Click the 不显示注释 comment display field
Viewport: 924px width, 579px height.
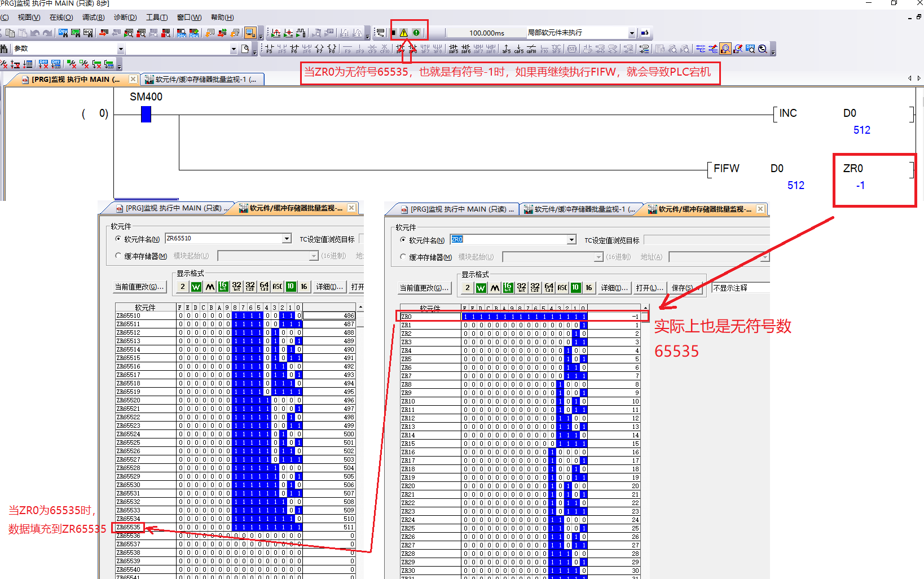coord(740,288)
